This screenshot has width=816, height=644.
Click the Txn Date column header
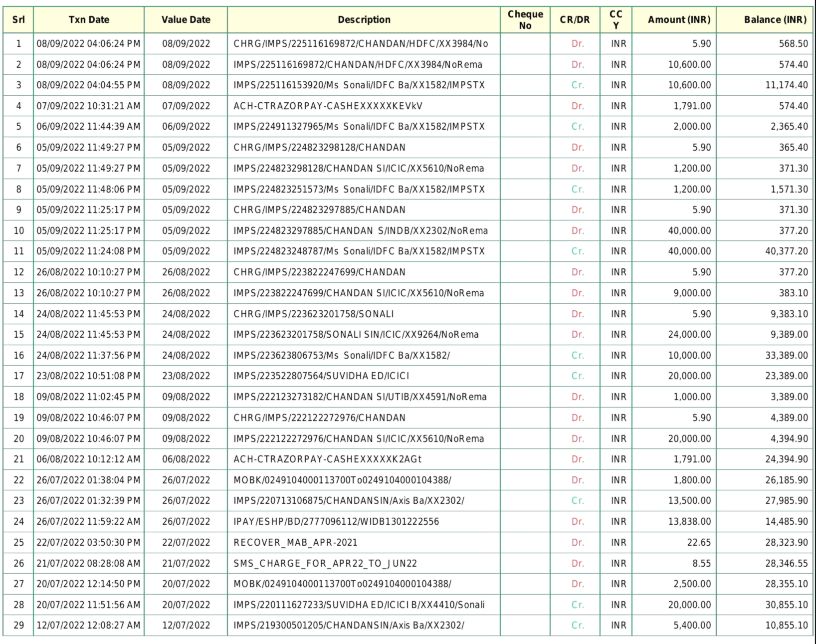[89, 20]
